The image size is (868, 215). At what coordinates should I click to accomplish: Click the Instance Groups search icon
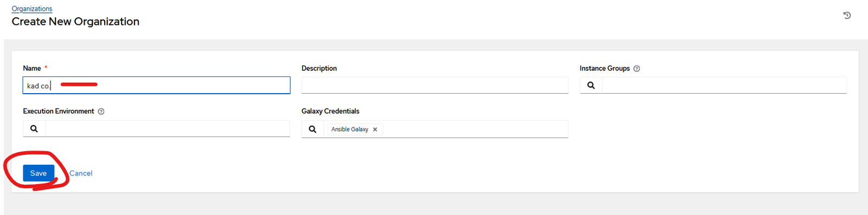(x=591, y=85)
